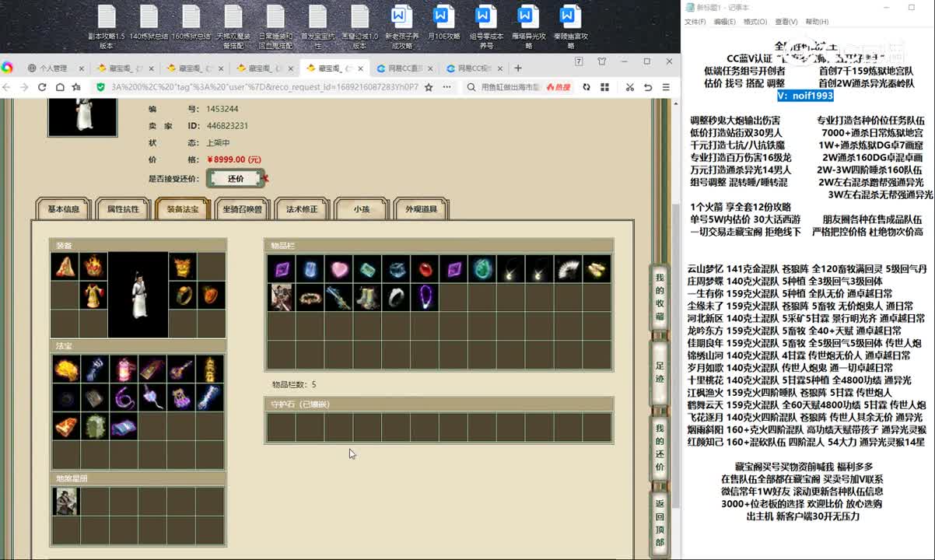The width and height of the screenshot is (935, 560).
Task: Click 我的还价 side button
Action: click(x=660, y=448)
